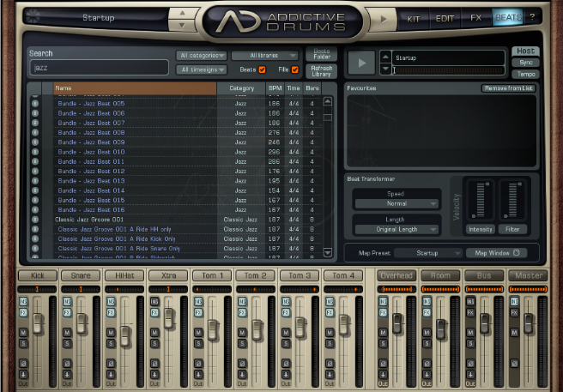The width and height of the screenshot is (563, 392).
Task: Click the Search field containing jazz
Action: 100,68
